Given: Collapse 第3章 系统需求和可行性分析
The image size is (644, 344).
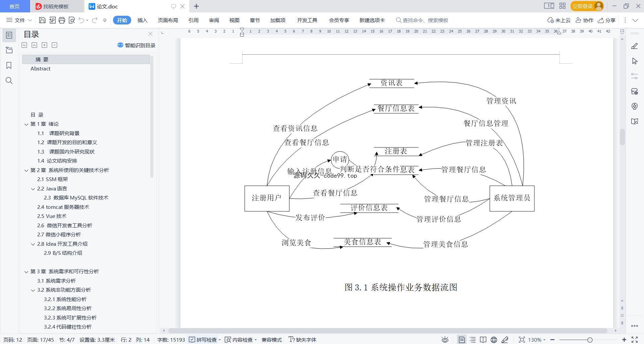Looking at the screenshot, I should point(26,272).
